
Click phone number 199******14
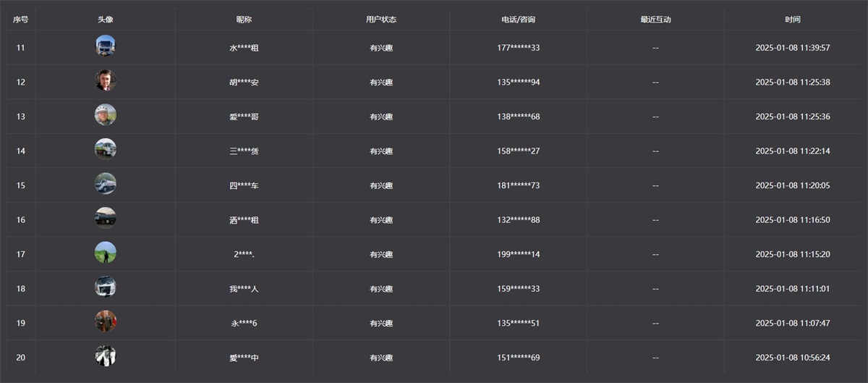[x=518, y=254]
